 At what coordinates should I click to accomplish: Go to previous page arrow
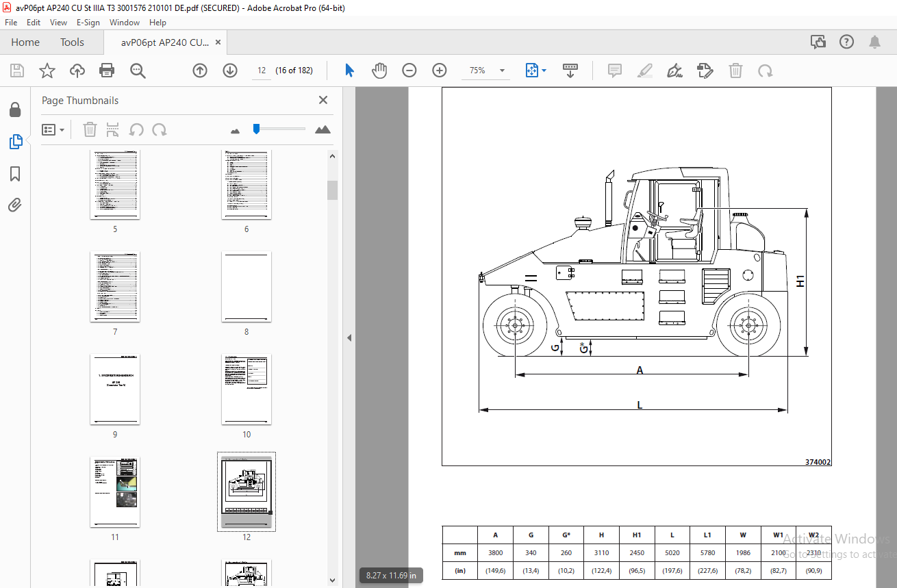(x=200, y=71)
